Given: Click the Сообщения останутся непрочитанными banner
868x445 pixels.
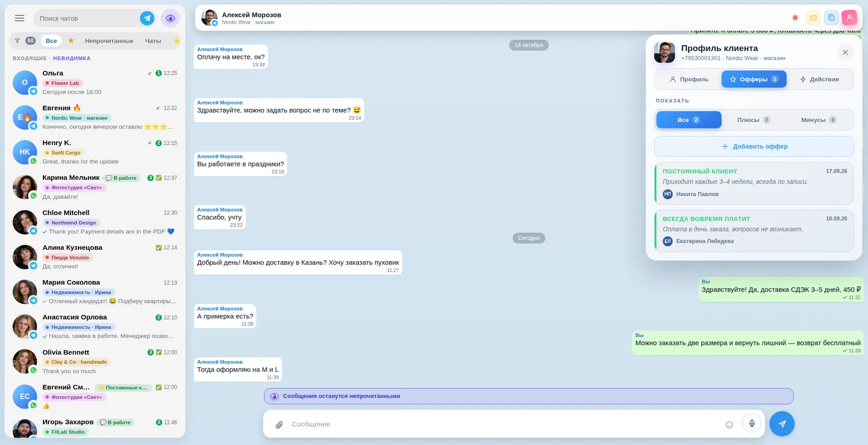Looking at the screenshot, I should [529, 396].
